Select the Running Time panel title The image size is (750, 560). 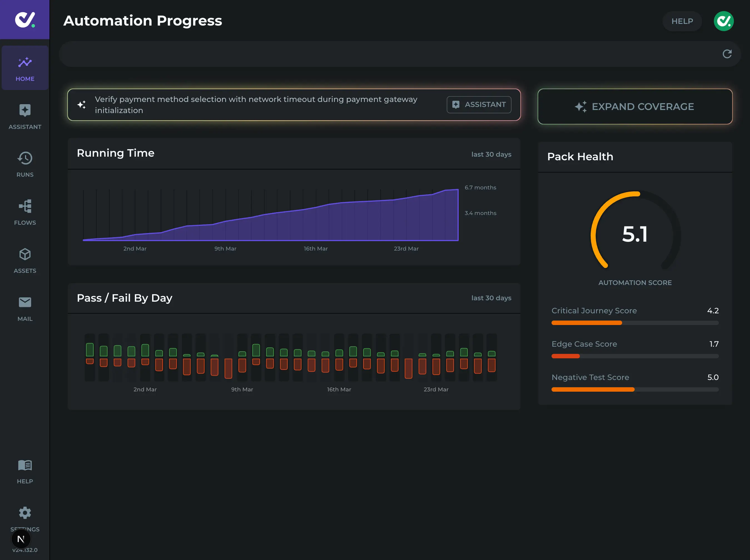(x=116, y=153)
